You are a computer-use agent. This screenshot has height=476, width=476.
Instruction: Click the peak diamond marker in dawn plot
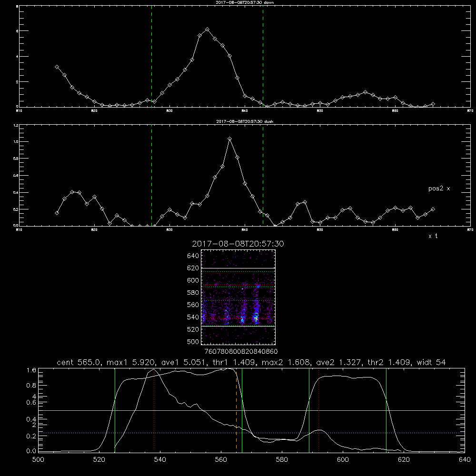click(x=208, y=30)
